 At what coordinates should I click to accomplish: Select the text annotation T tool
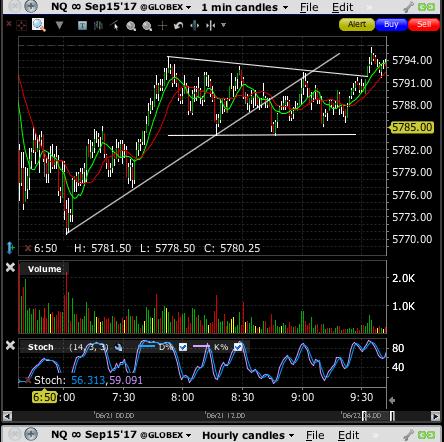(x=82, y=25)
